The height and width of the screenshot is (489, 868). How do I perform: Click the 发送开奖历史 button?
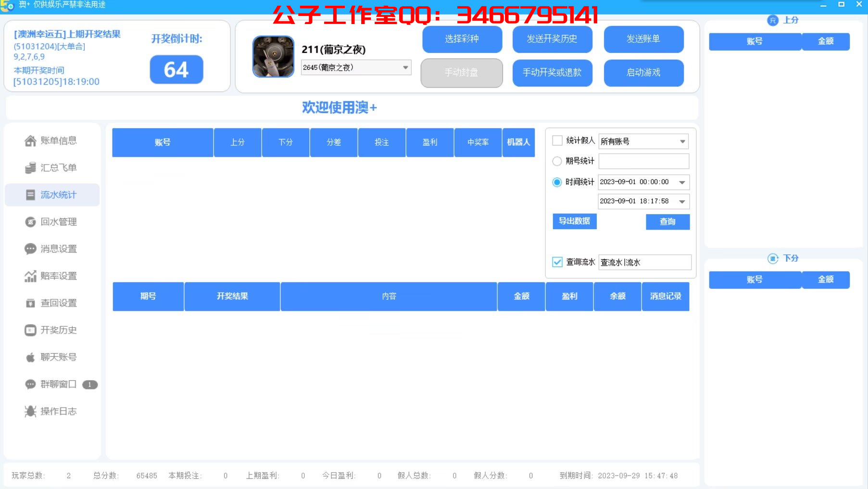coord(552,39)
